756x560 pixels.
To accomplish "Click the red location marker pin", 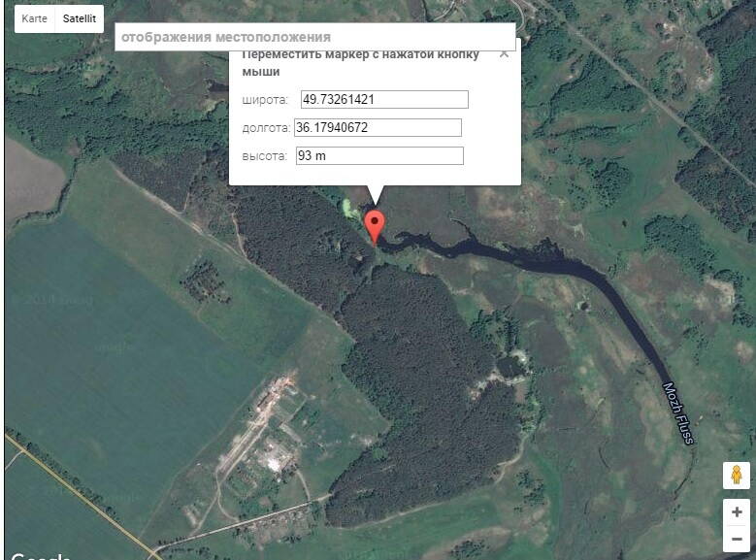I will pyautogui.click(x=375, y=227).
